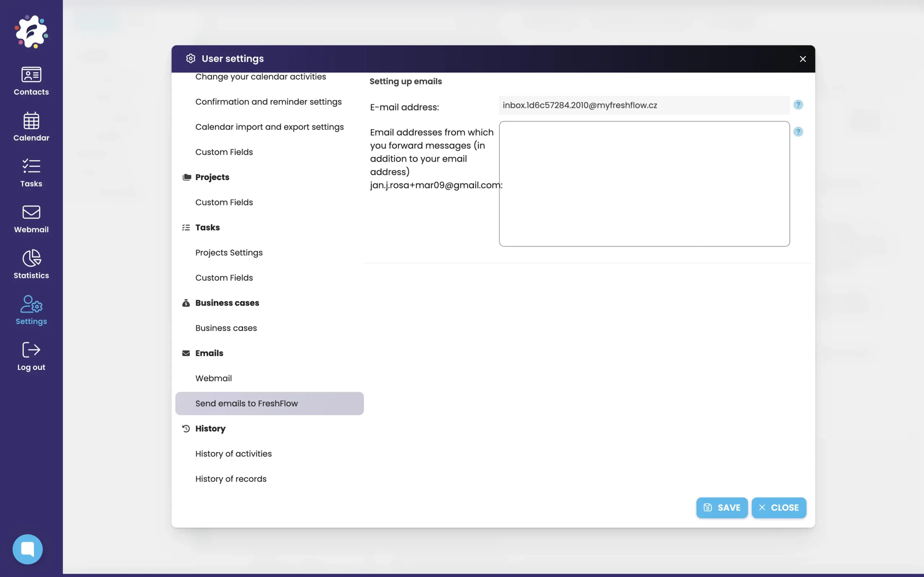Open History of activities
The height and width of the screenshot is (577, 924).
[x=233, y=454]
